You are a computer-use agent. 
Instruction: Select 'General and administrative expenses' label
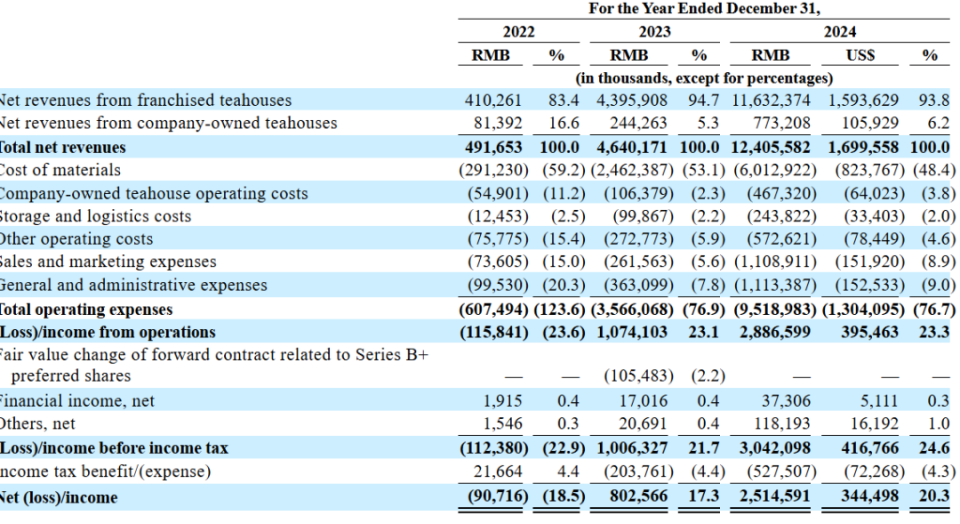(133, 285)
